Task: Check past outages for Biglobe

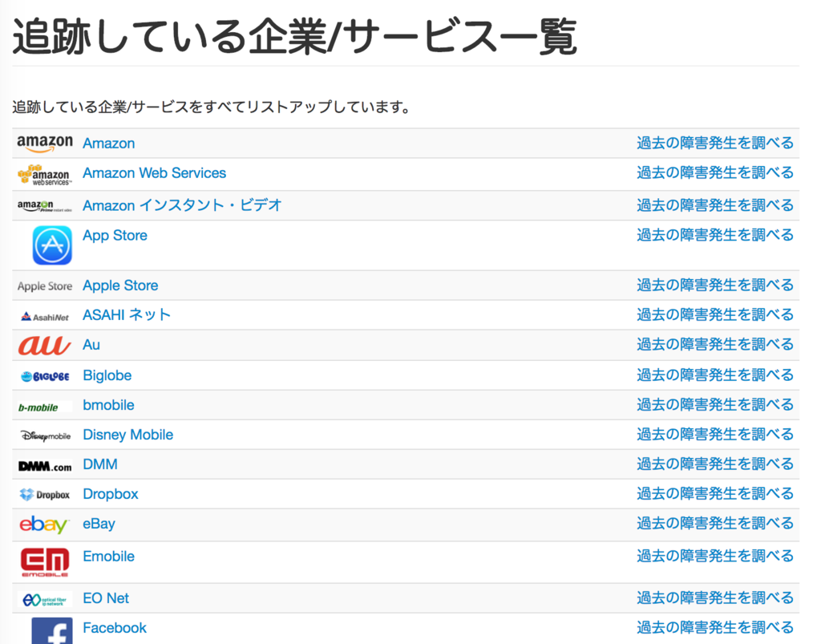Action: (715, 375)
